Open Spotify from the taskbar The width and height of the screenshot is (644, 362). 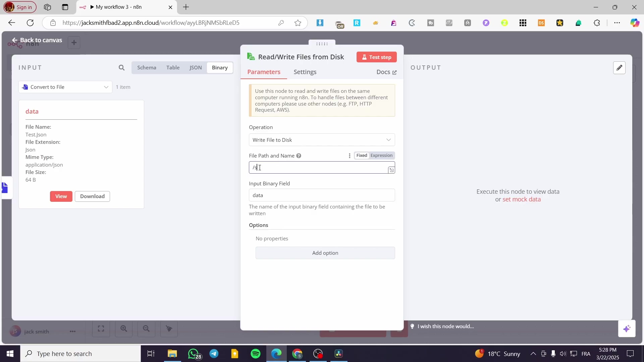coord(256,354)
